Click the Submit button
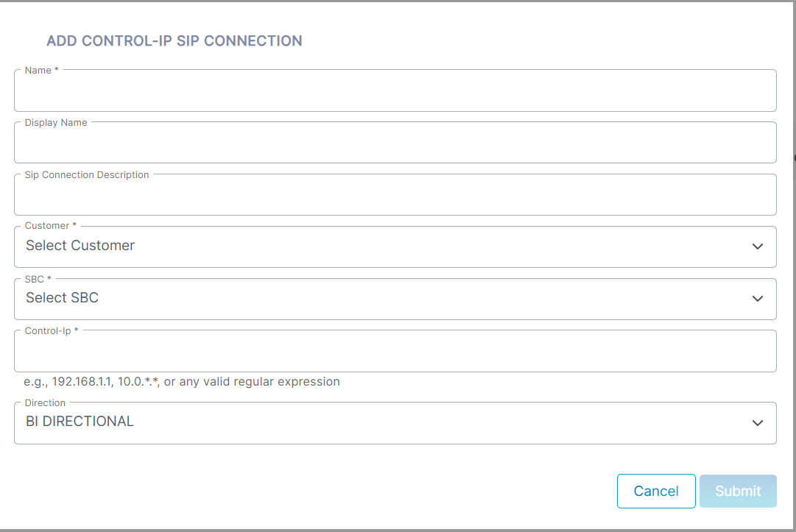796x532 pixels. point(738,491)
